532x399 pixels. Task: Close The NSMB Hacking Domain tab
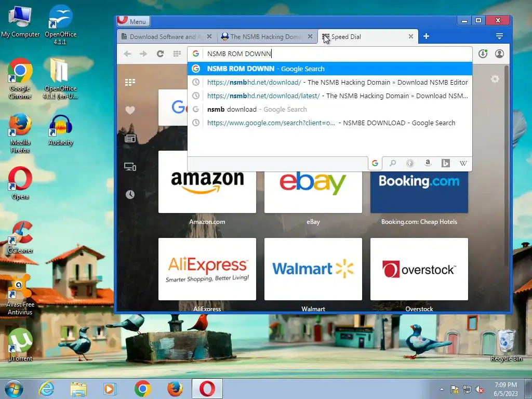310,36
